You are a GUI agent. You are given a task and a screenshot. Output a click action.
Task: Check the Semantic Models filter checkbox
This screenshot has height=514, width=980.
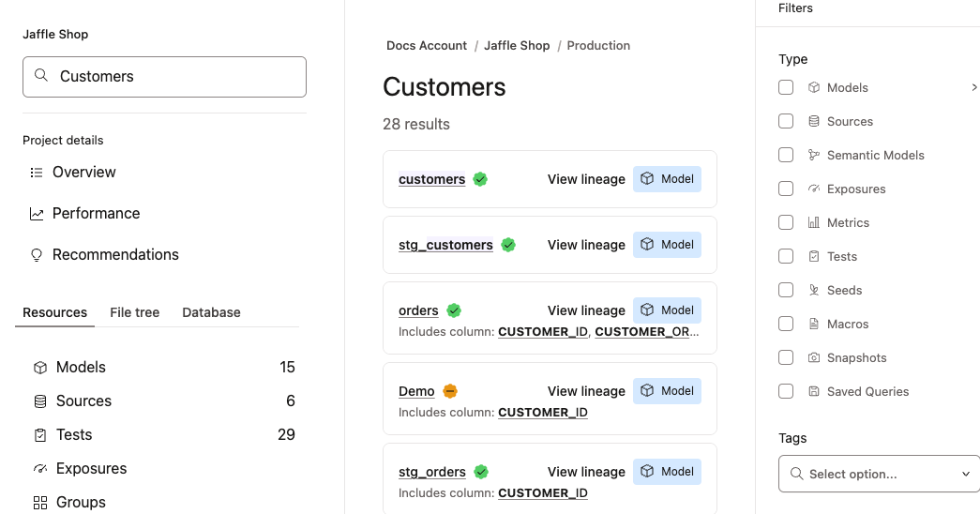coord(786,155)
